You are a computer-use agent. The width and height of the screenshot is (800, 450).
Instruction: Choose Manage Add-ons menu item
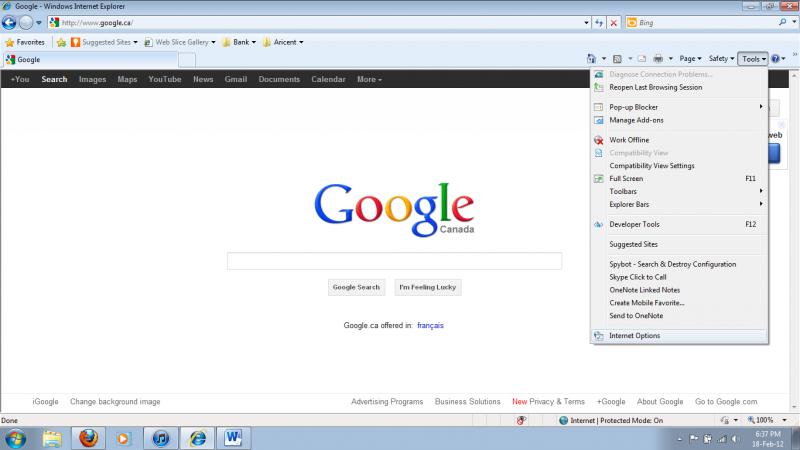click(679, 120)
